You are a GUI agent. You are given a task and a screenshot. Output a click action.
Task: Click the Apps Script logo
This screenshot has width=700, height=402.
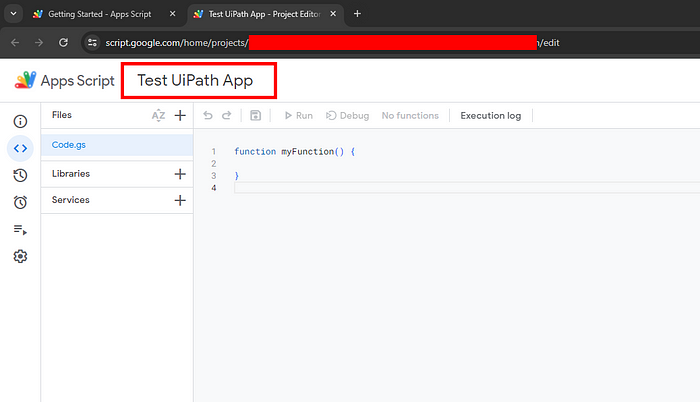pyautogui.click(x=25, y=80)
